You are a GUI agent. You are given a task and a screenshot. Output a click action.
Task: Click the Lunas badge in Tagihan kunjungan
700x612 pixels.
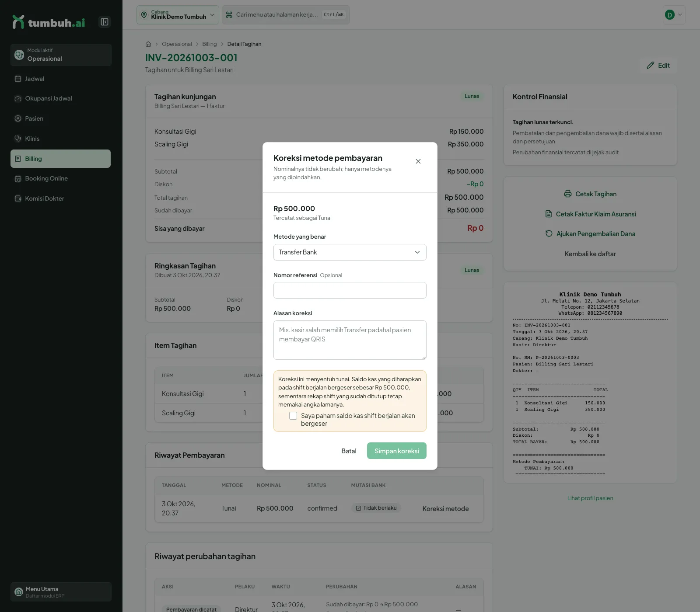click(472, 96)
